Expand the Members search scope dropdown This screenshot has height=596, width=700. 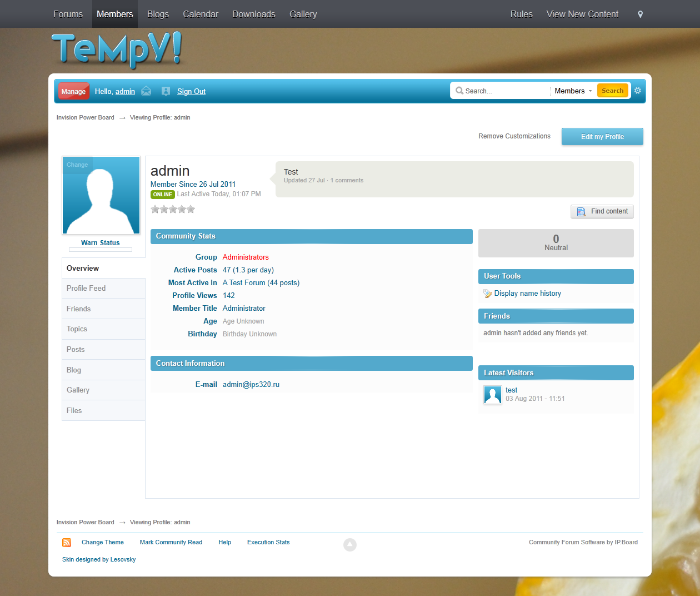point(573,91)
